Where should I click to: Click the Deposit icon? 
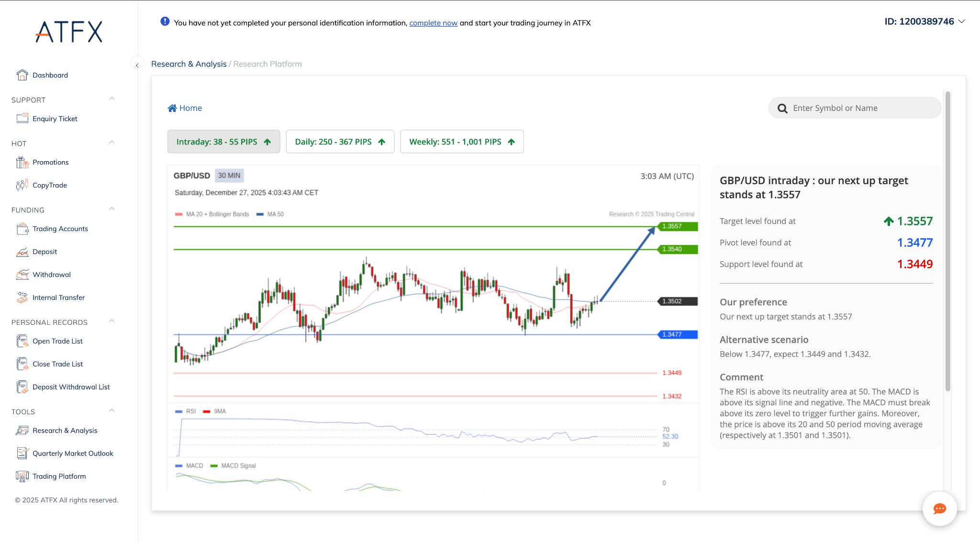(x=22, y=252)
